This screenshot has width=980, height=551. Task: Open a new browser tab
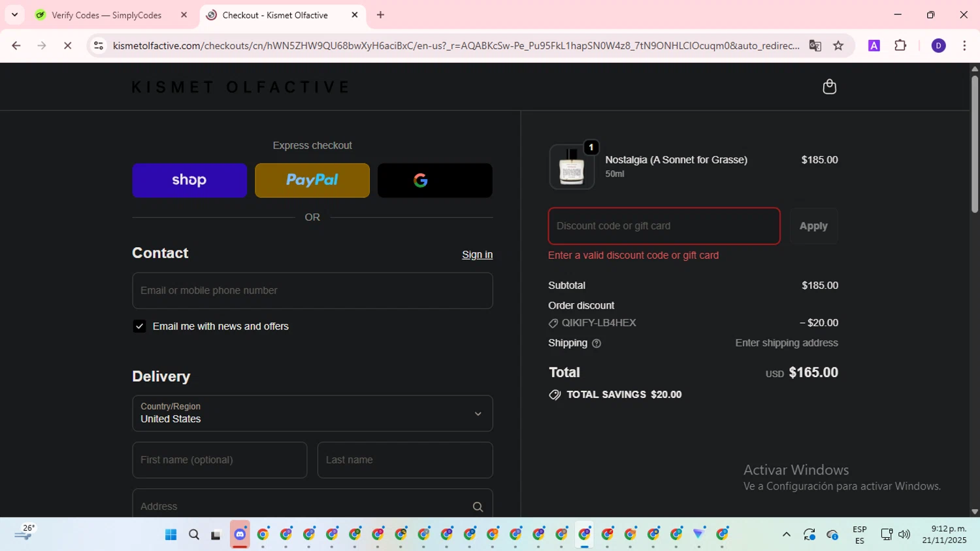point(380,15)
